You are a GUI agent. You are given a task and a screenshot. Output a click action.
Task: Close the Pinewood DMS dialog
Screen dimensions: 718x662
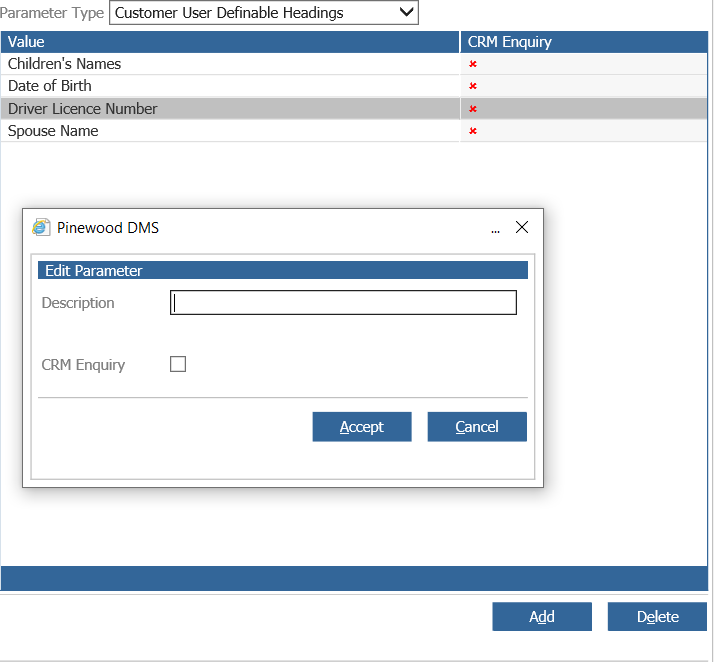click(522, 227)
